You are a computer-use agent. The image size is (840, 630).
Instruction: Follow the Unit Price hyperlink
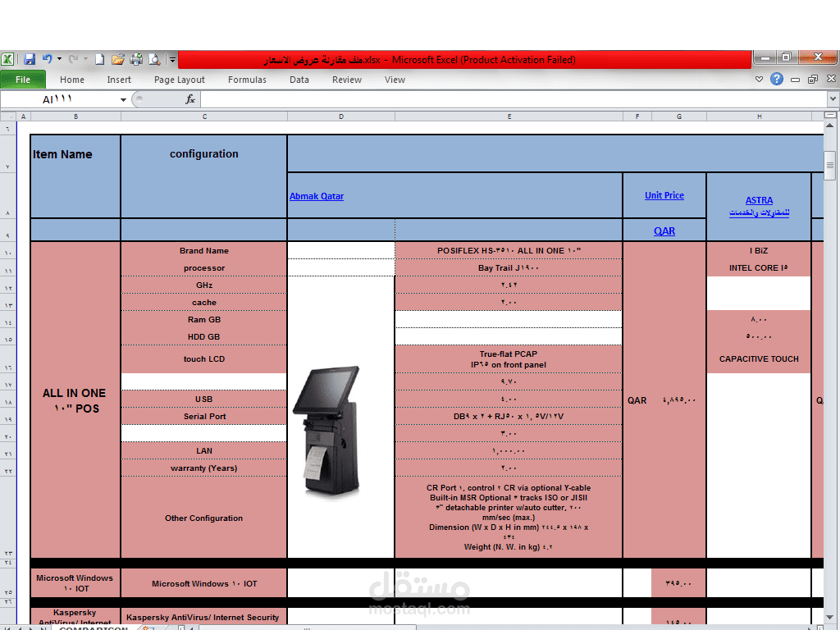coord(664,195)
